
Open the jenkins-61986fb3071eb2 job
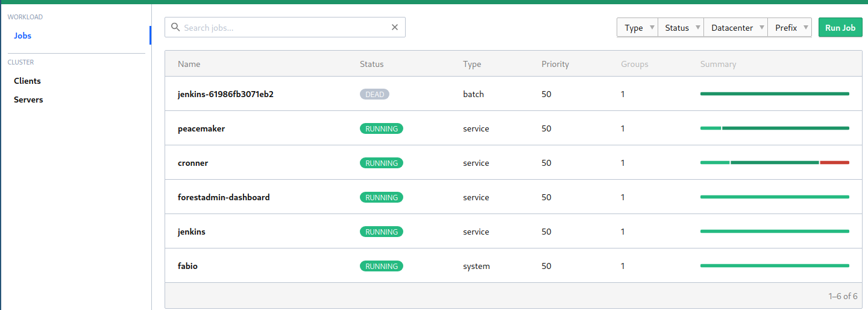(225, 94)
